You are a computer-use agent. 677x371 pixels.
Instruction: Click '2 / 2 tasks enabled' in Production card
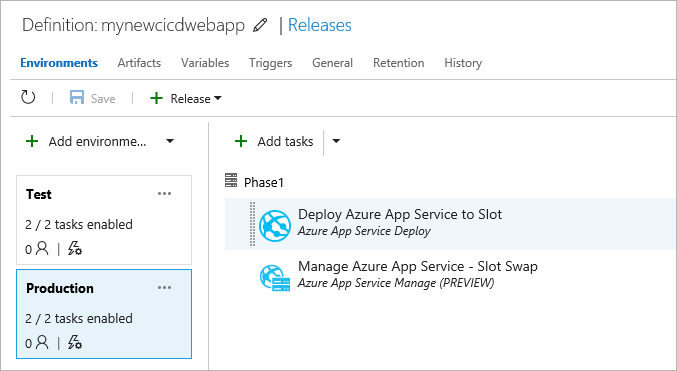[x=79, y=319]
